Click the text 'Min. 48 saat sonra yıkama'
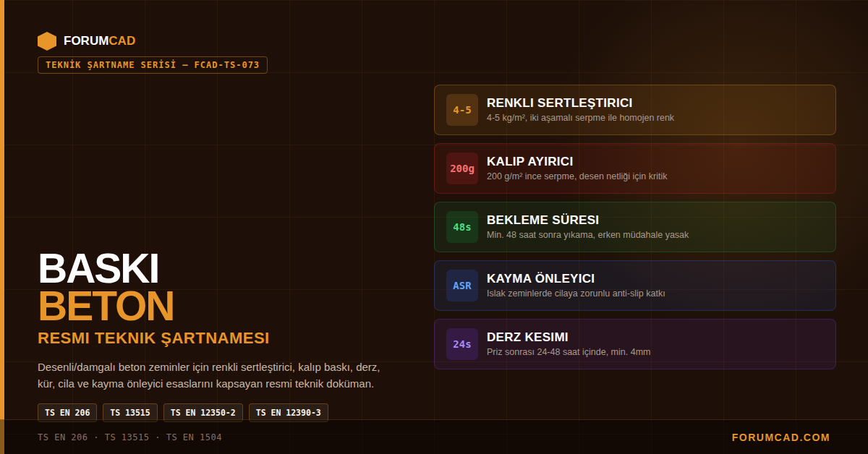The width and height of the screenshot is (868, 454). point(540,235)
